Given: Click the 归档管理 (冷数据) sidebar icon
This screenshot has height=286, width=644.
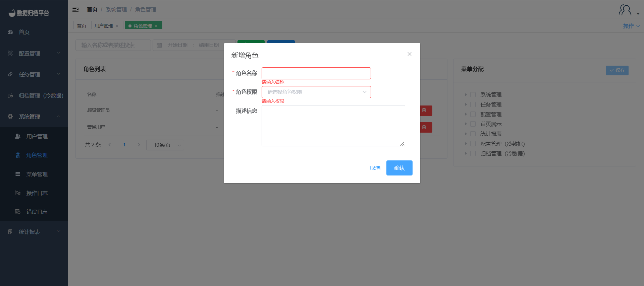Looking at the screenshot, I should coord(10,95).
